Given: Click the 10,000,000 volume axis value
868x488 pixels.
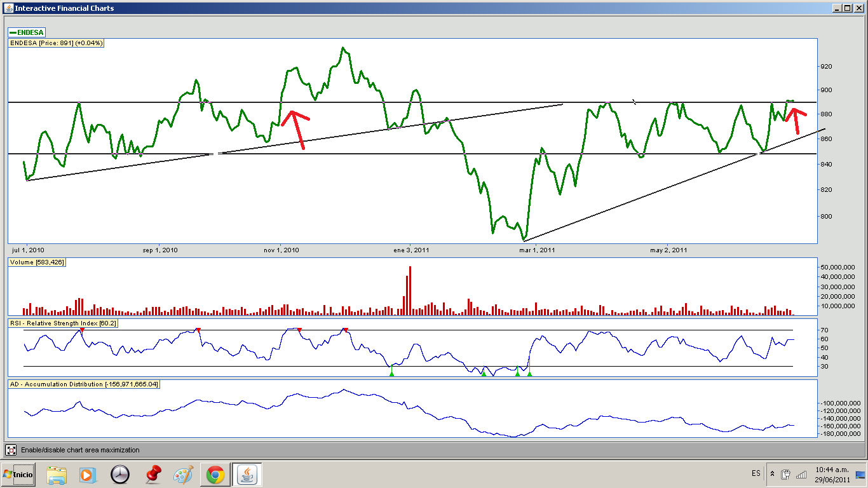Looking at the screenshot, I should pos(837,306).
